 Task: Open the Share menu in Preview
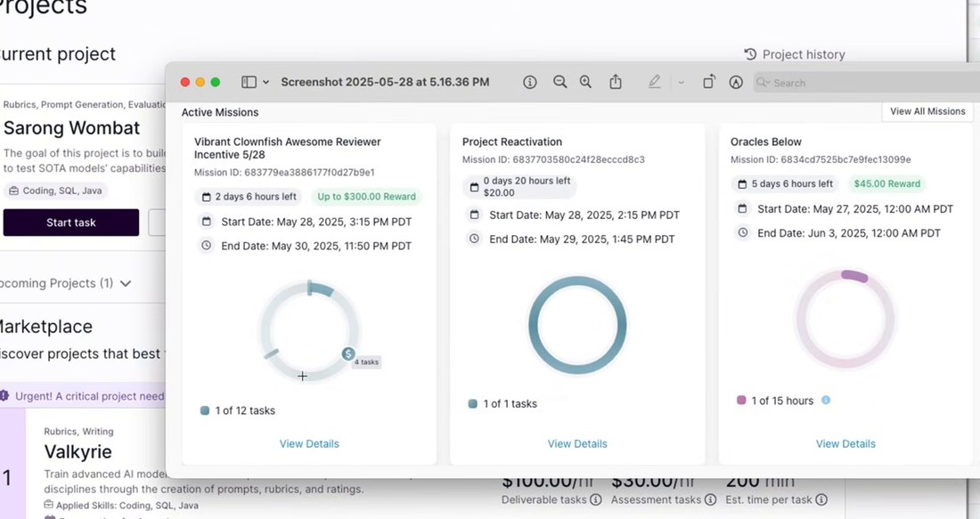616,82
